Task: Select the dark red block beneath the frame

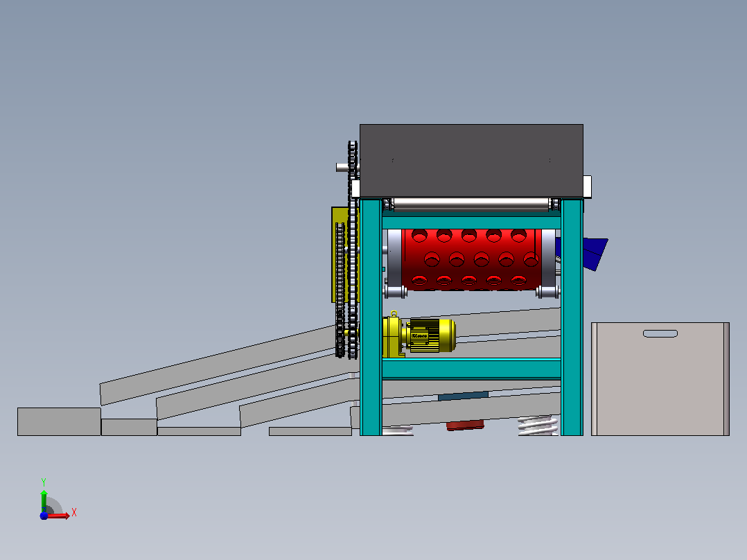Action: (465, 425)
